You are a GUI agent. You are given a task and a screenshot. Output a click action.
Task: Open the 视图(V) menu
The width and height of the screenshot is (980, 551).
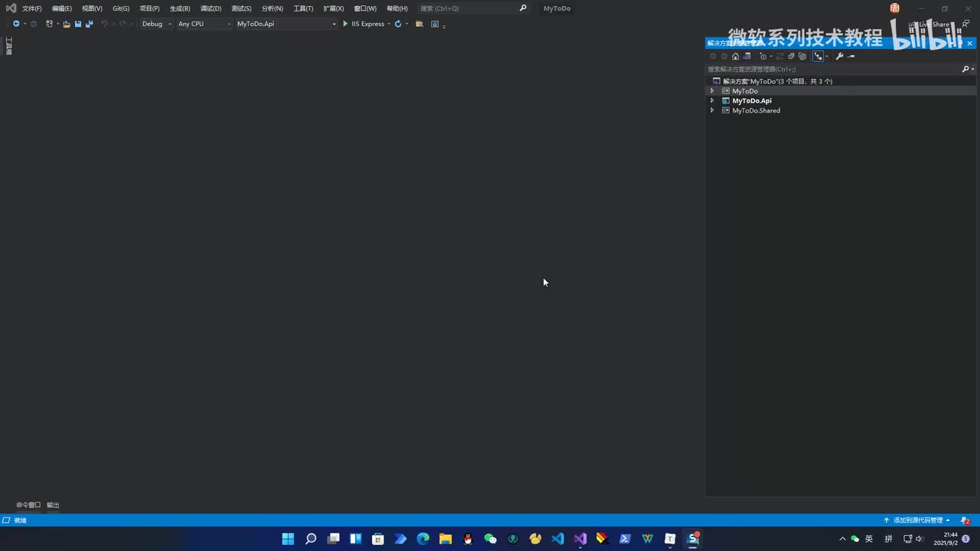click(x=92, y=8)
